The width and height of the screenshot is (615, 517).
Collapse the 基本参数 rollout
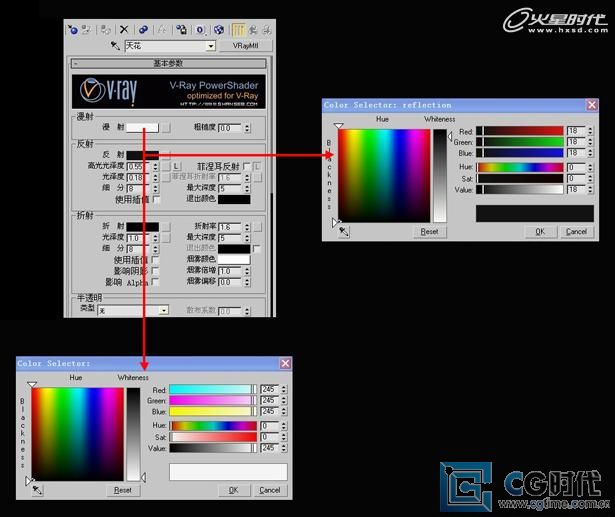pos(168,63)
